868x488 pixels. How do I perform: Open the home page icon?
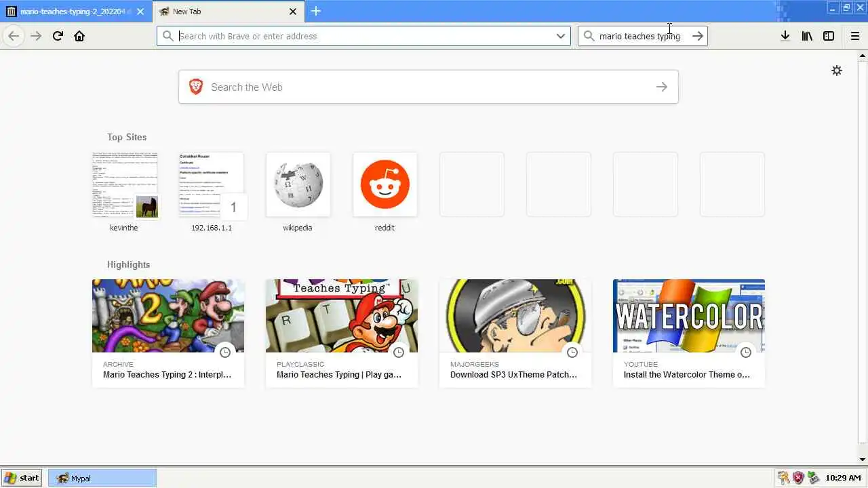[79, 36]
